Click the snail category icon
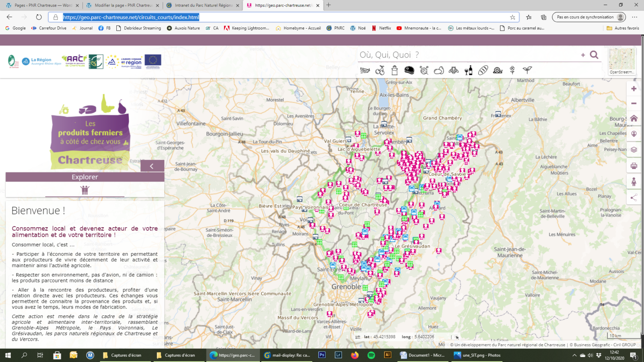This screenshot has height=362, width=644. coord(498,70)
